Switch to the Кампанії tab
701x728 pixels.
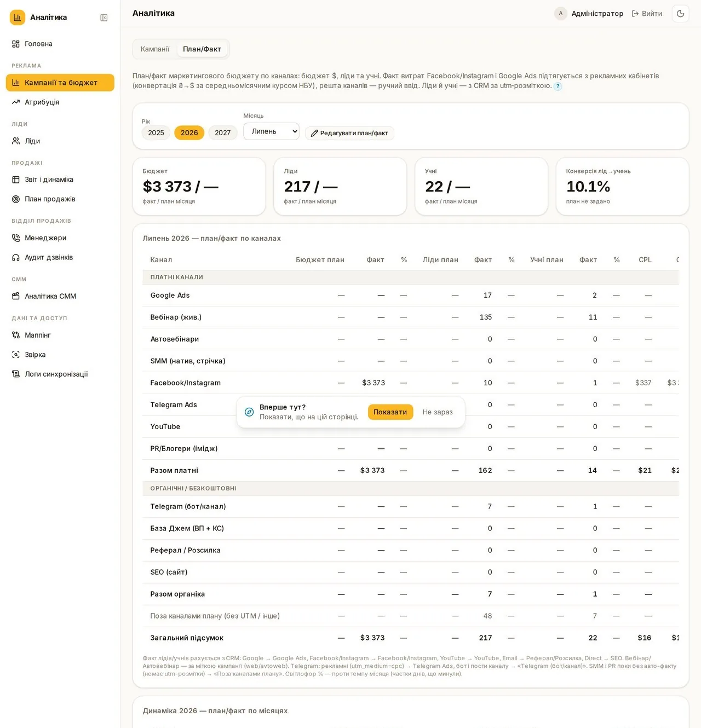pos(155,49)
